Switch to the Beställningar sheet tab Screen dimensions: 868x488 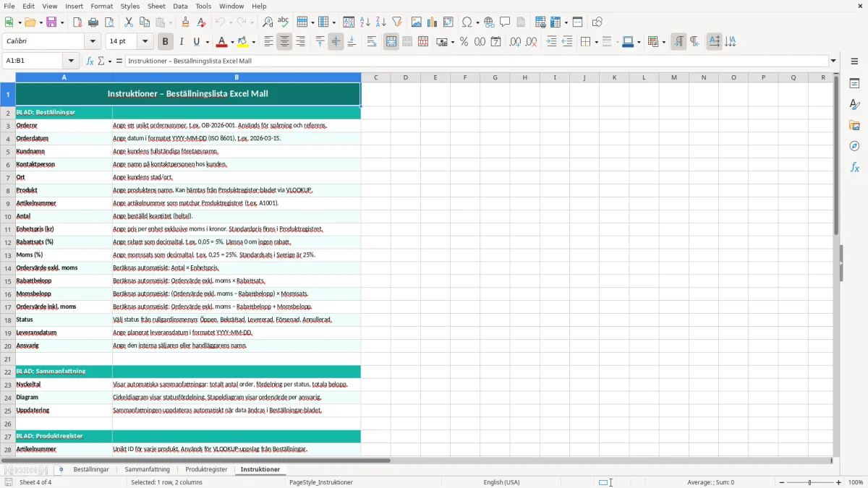pyautogui.click(x=91, y=469)
